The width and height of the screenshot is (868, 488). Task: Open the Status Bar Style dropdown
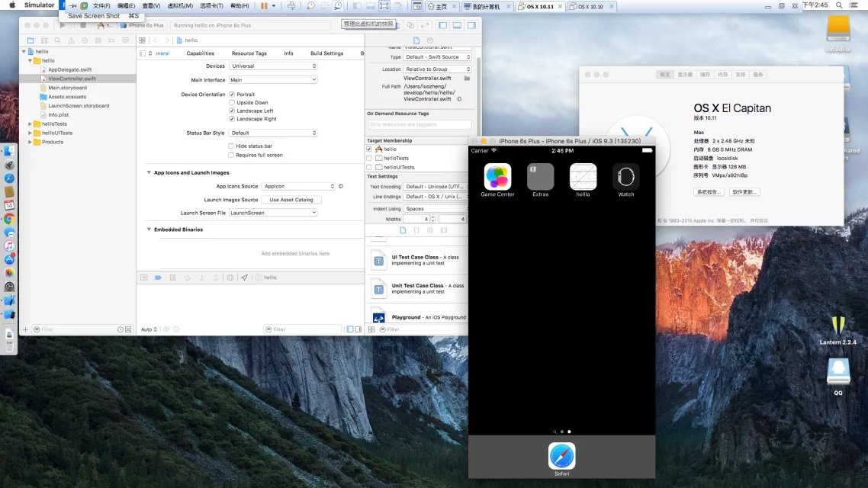coord(274,133)
